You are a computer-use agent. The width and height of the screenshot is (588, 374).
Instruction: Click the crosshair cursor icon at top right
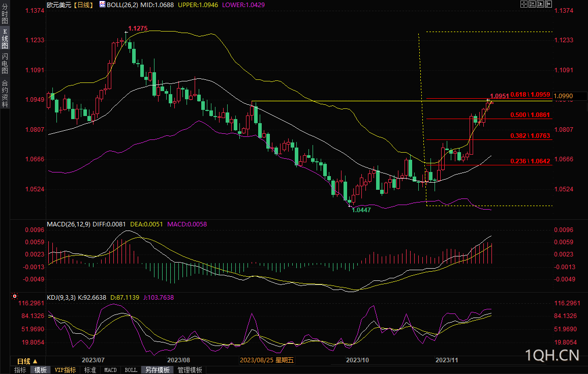[x=524, y=4]
